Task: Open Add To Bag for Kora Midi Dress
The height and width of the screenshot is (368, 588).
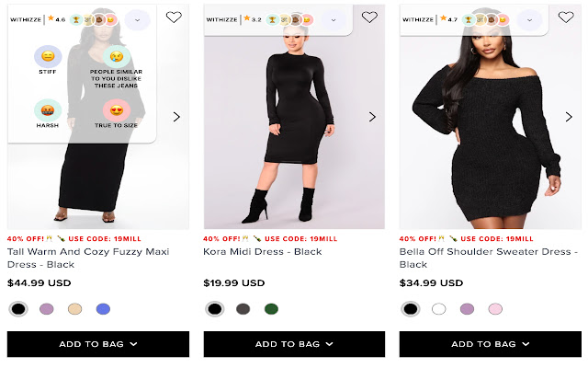Action: coord(294,344)
